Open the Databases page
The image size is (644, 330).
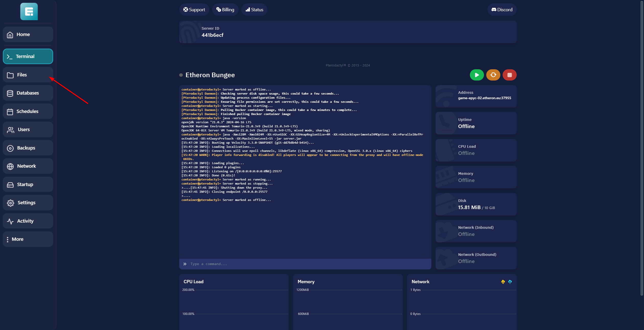[x=28, y=93]
